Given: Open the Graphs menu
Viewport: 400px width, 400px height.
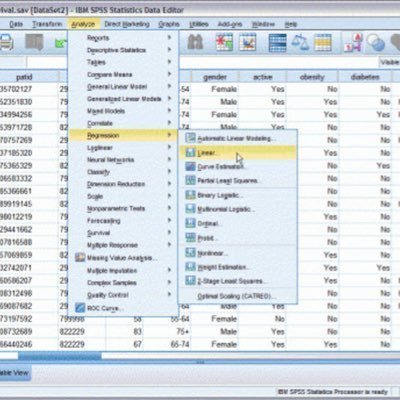Looking at the screenshot, I should (169, 24).
